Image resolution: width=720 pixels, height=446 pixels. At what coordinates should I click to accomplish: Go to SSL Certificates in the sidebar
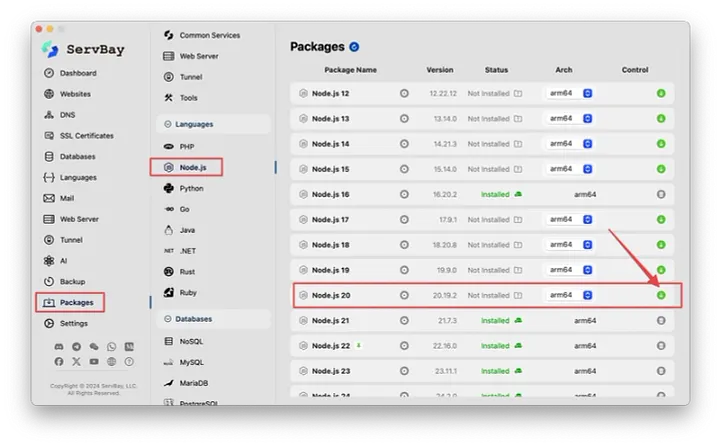click(x=86, y=136)
